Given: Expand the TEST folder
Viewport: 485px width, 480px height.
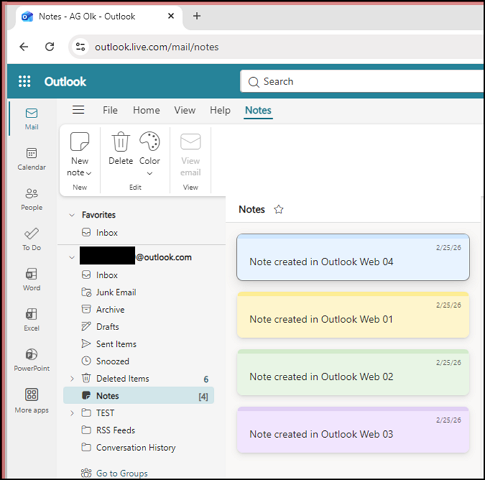Looking at the screenshot, I should tap(72, 413).
